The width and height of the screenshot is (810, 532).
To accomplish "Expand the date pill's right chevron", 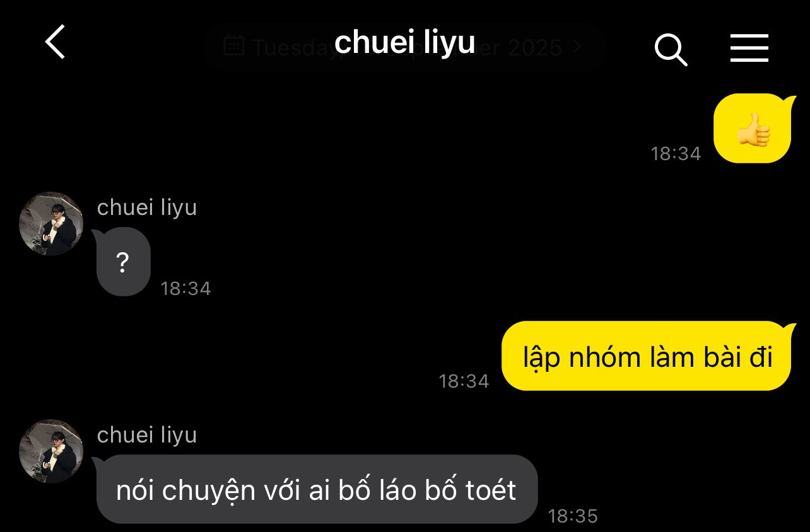I will pos(577,46).
